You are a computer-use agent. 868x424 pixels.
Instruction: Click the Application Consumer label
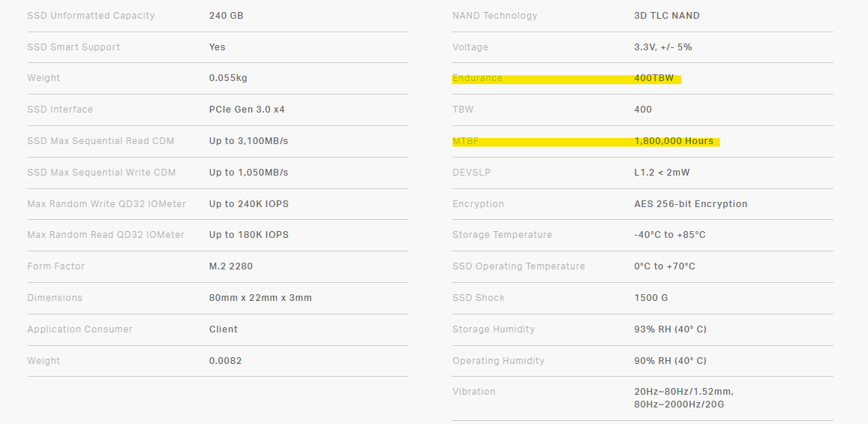point(80,329)
